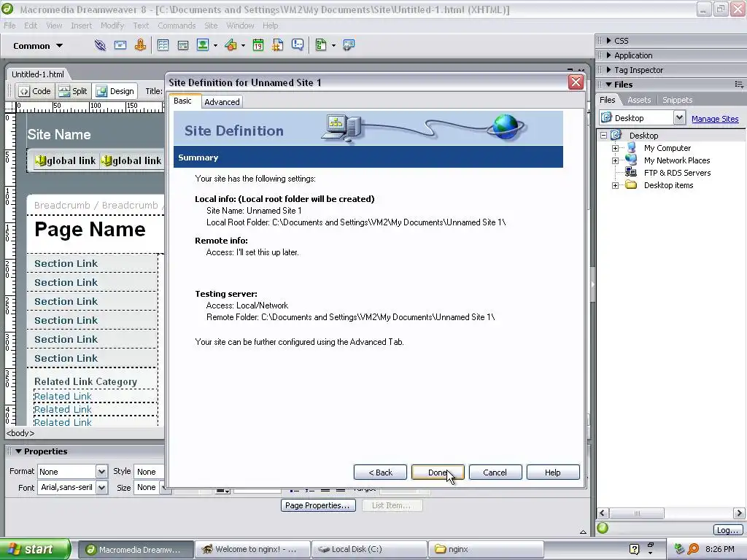Click the Files panel horizontal scrollbar thumb
This screenshot has height=560, width=747.
(x=637, y=513)
